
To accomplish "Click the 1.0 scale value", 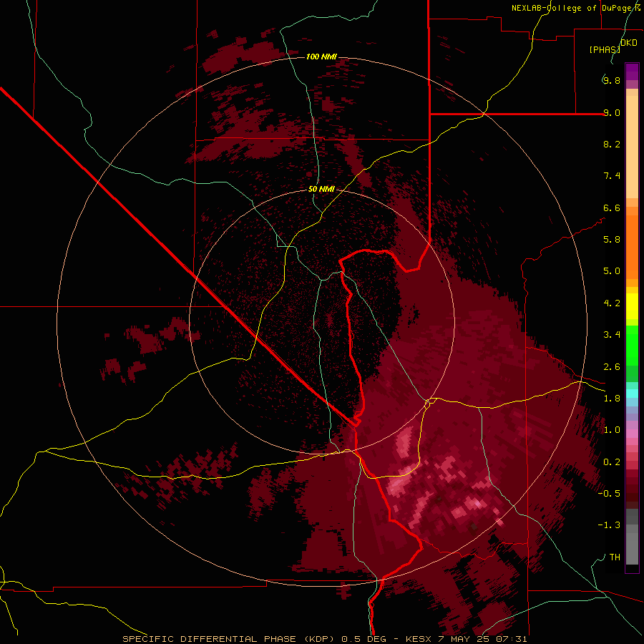I will coord(612,430).
